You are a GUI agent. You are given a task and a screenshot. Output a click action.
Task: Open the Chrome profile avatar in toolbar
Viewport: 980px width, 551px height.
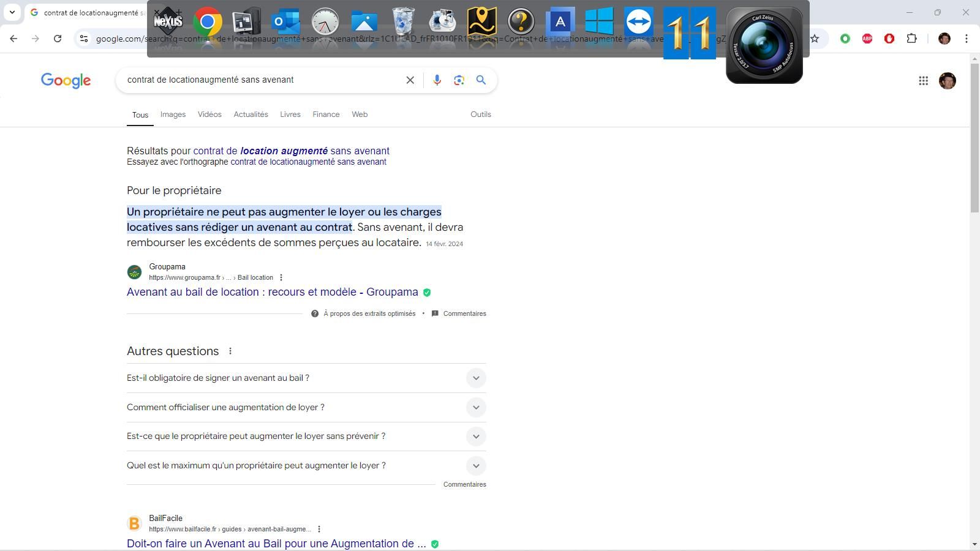click(944, 39)
